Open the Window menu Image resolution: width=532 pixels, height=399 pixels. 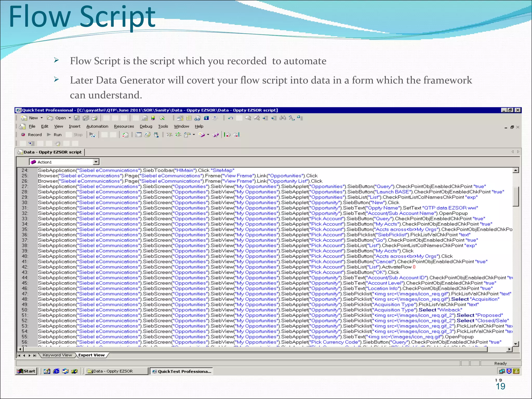click(x=181, y=126)
